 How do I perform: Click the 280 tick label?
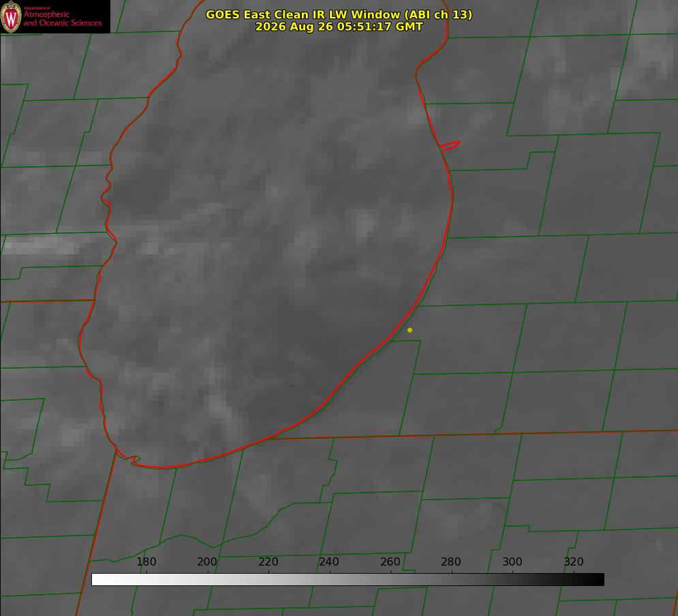click(x=451, y=561)
